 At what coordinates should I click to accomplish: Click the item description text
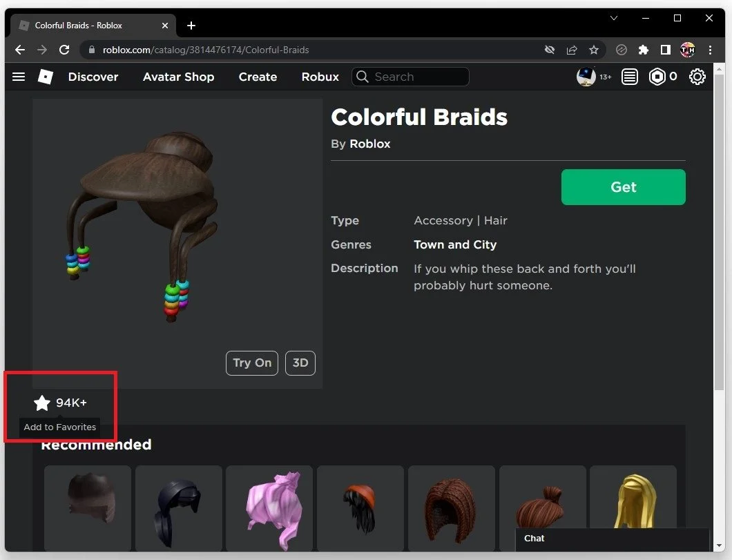525,277
